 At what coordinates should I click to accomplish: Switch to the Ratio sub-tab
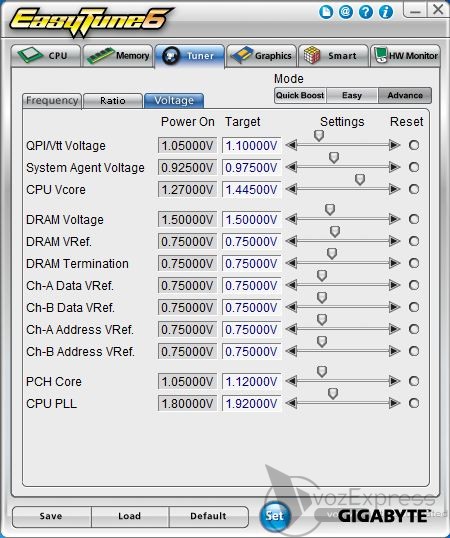113,101
